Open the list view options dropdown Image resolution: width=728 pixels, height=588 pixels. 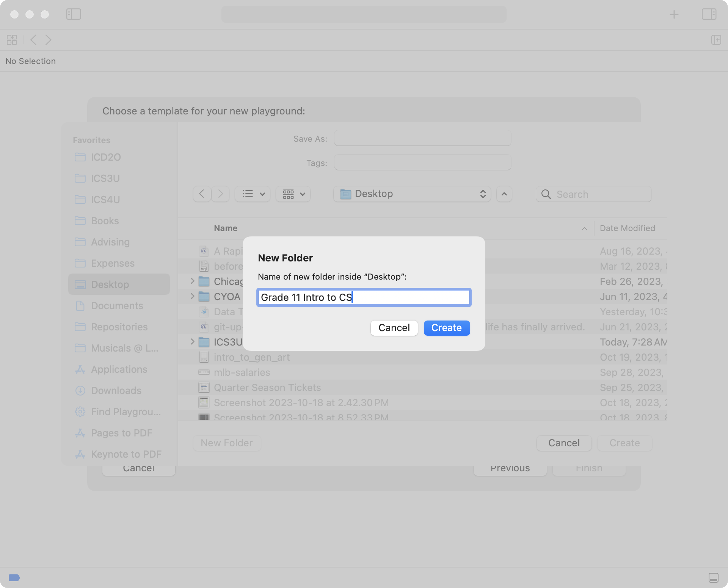(x=252, y=194)
